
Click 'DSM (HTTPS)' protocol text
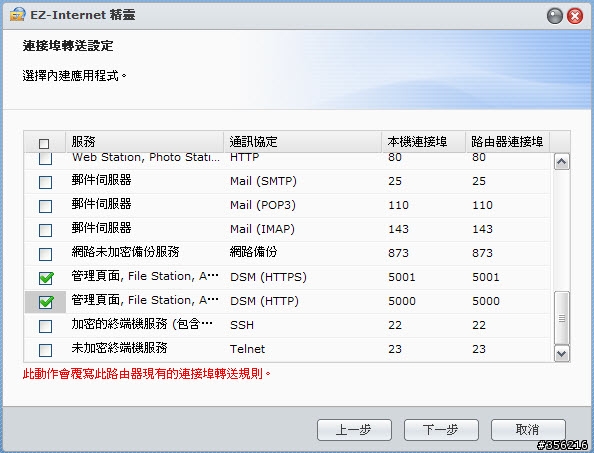[268, 277]
